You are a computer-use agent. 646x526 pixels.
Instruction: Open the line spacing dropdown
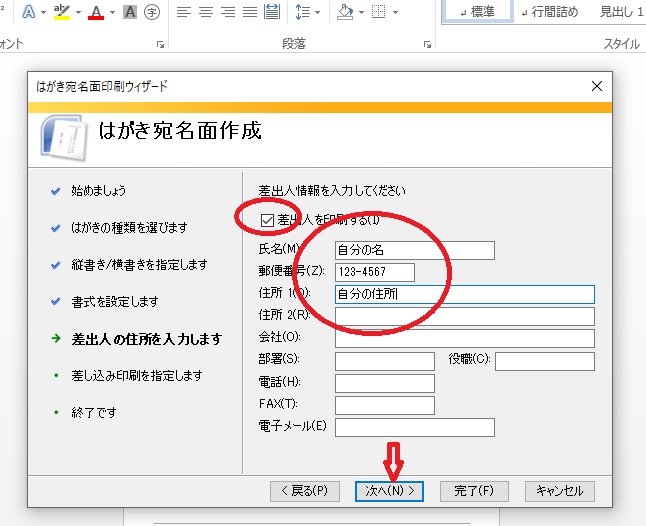tap(308, 12)
